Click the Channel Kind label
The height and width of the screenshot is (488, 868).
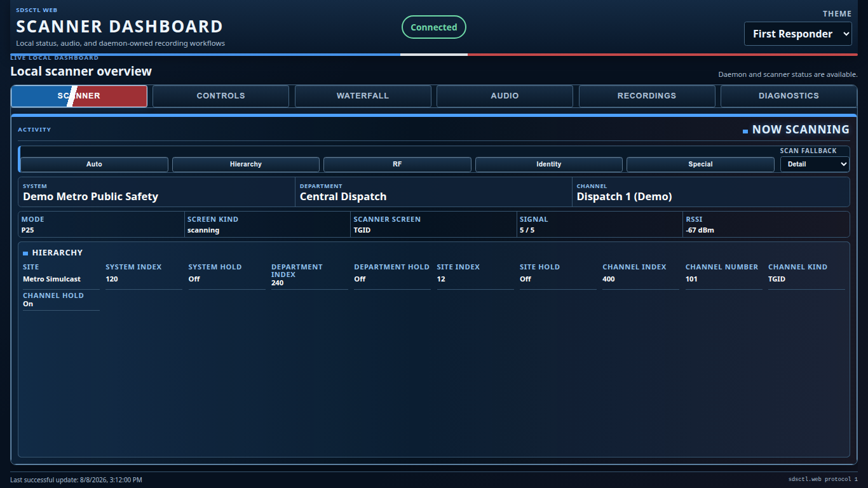(x=797, y=267)
